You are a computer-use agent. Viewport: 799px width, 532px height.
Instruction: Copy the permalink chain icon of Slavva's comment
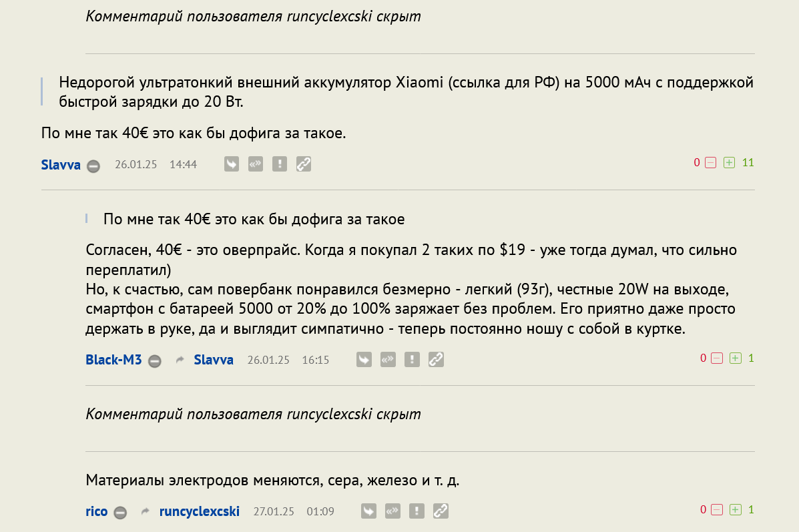click(304, 164)
